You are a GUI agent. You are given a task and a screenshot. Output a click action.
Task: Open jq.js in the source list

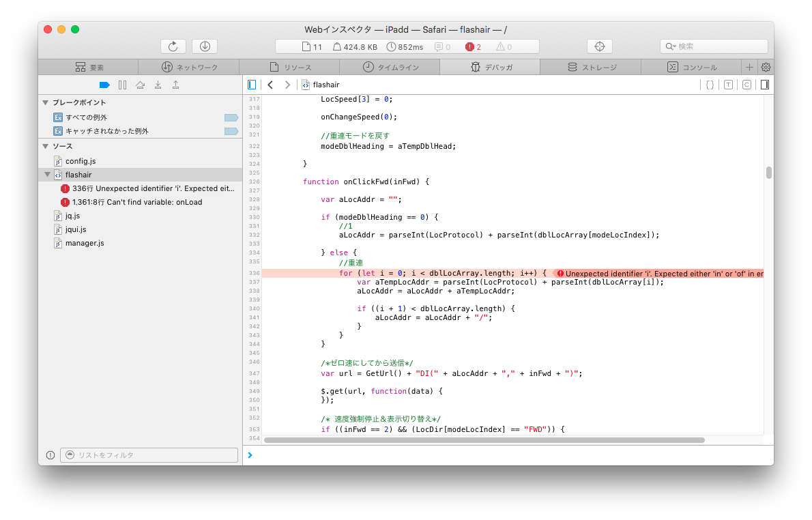tap(141, 216)
